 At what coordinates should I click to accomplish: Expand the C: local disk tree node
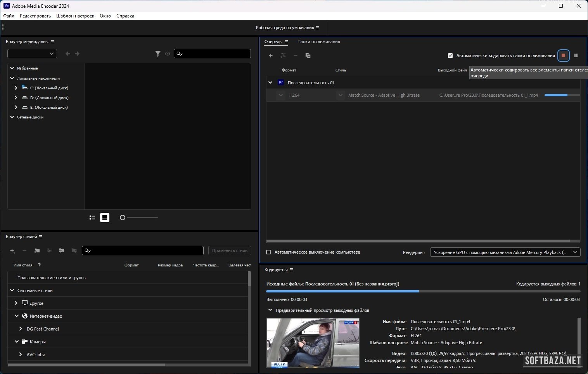click(x=16, y=88)
